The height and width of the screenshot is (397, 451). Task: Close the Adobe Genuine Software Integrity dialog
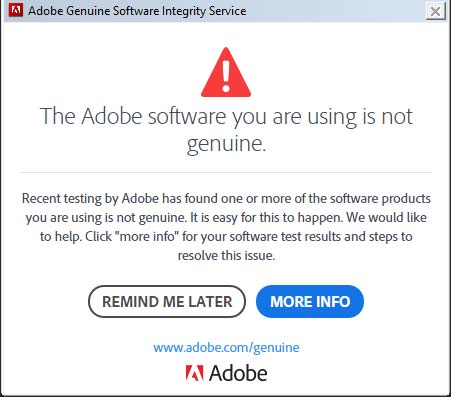435,12
